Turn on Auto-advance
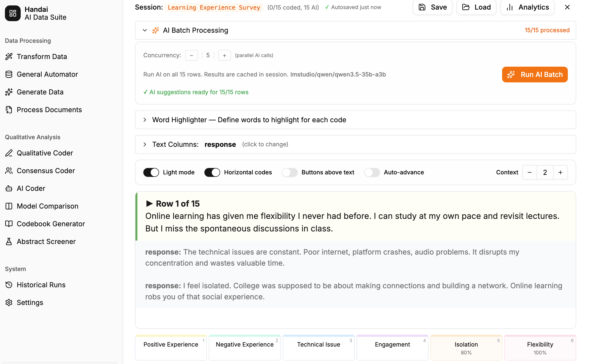 coord(372,172)
